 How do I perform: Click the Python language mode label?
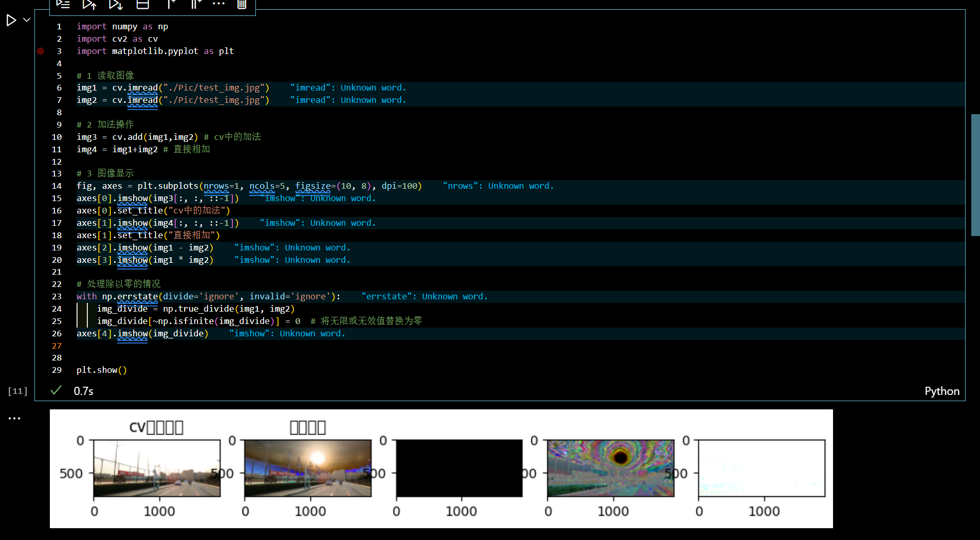point(941,391)
